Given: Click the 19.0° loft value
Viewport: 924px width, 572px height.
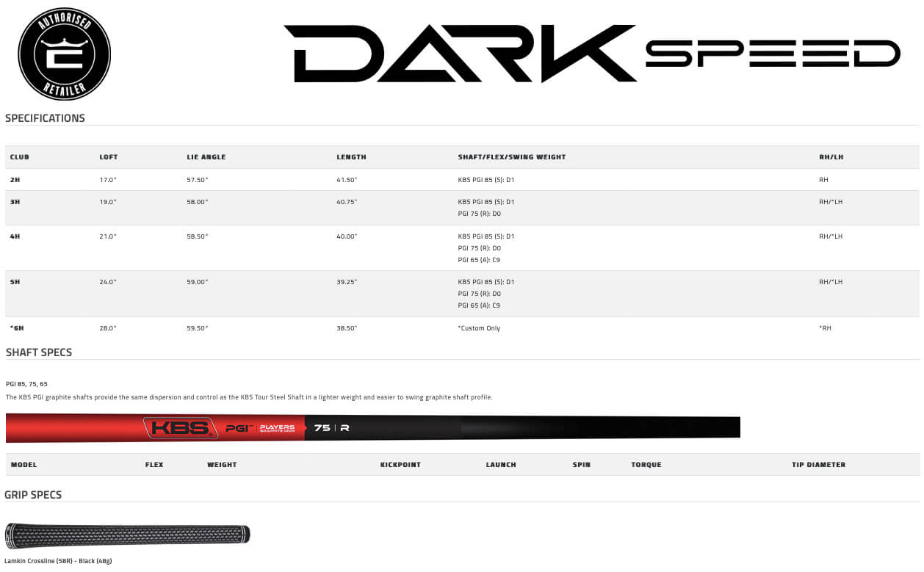Looking at the screenshot, I should point(108,202).
